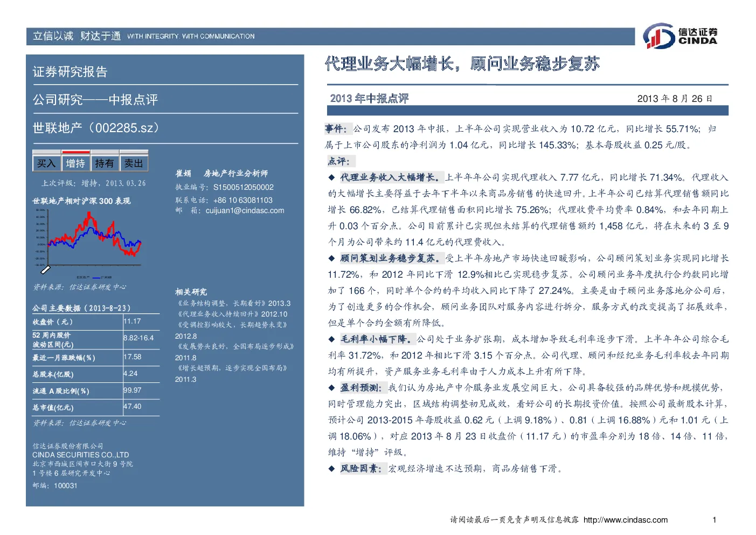This screenshot has height=535, width=756.
Task: Click the page number 1 in the footer
Action: click(715, 520)
